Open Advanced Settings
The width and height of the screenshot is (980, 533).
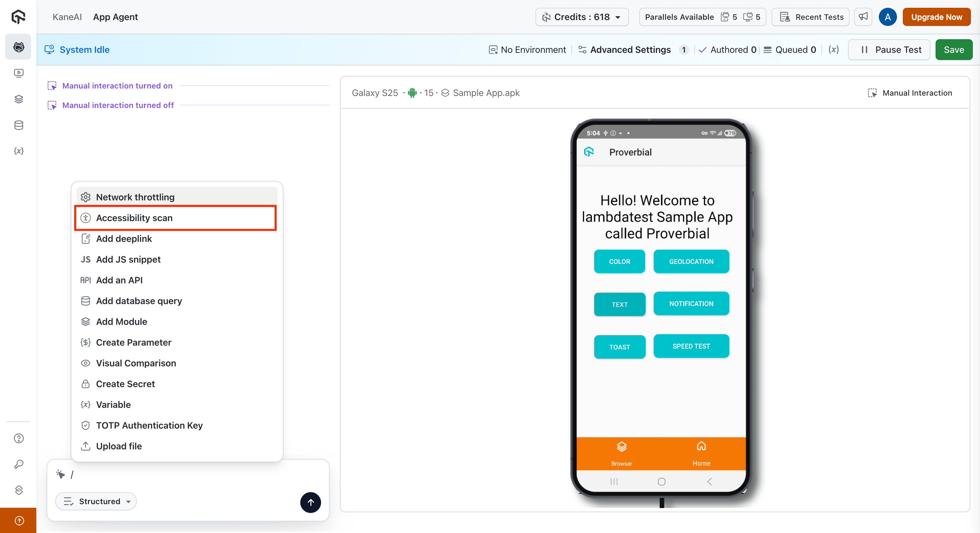[630, 50]
